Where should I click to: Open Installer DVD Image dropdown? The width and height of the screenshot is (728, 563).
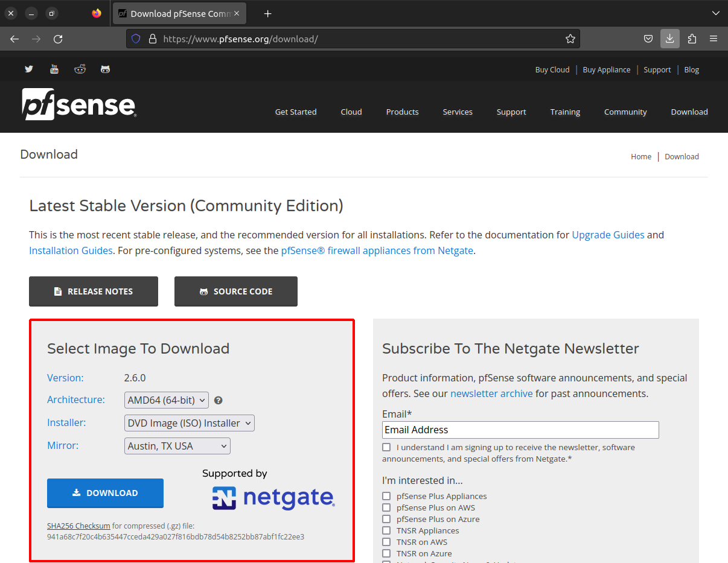[x=190, y=423]
